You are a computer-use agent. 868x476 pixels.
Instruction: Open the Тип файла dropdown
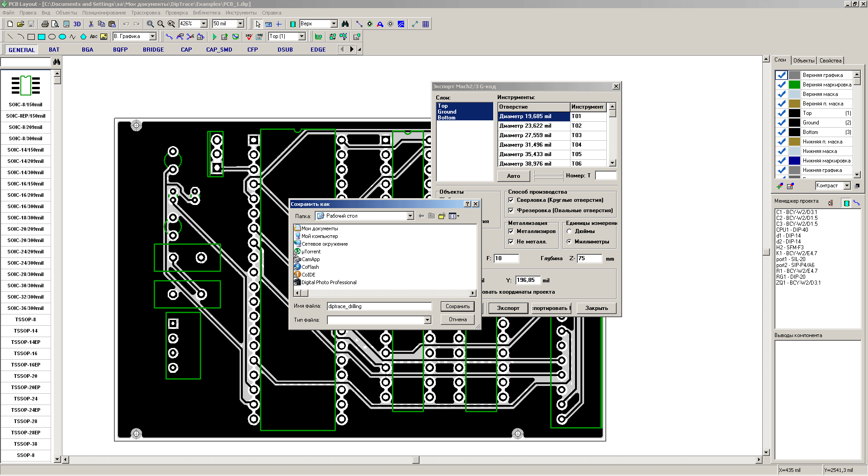(428, 320)
